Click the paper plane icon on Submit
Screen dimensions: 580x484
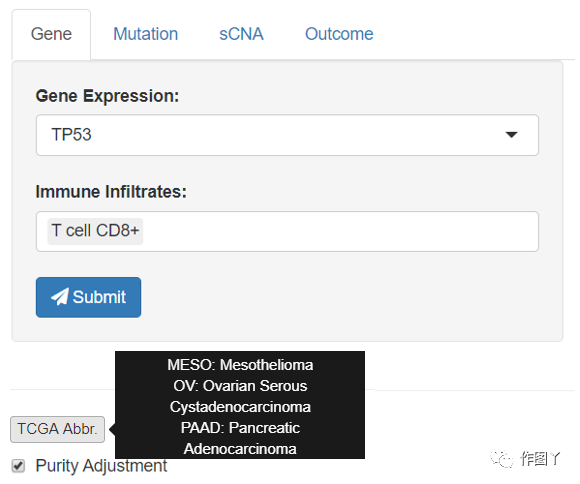point(60,297)
